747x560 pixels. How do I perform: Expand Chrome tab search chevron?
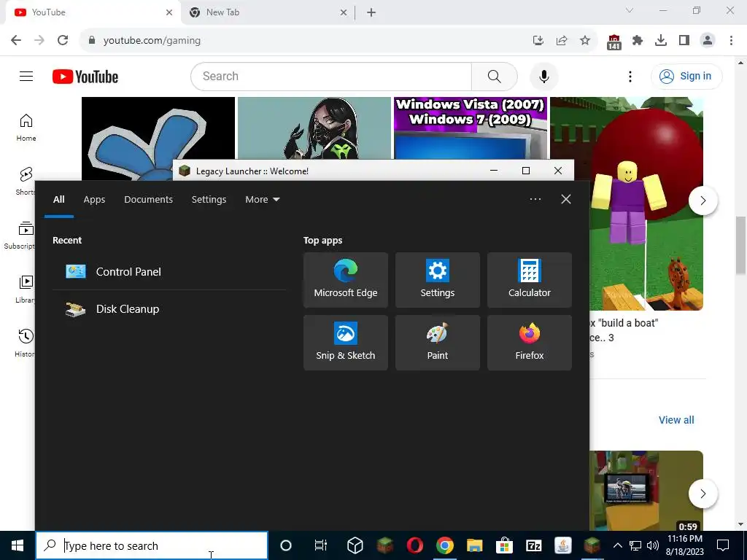point(630,10)
